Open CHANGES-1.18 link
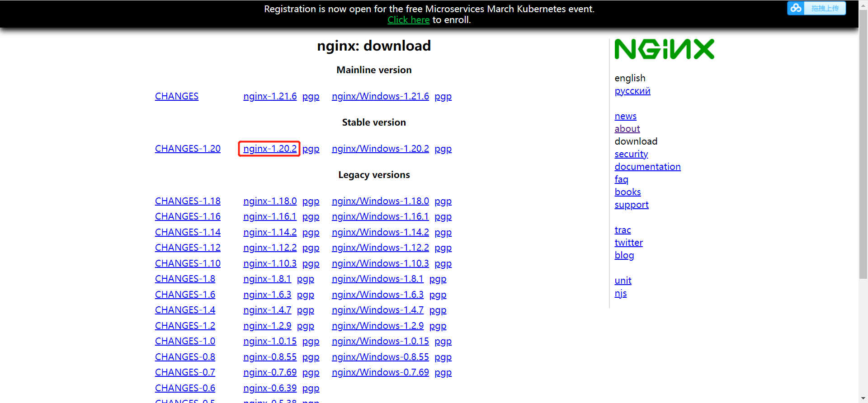This screenshot has height=403, width=868. point(188,201)
